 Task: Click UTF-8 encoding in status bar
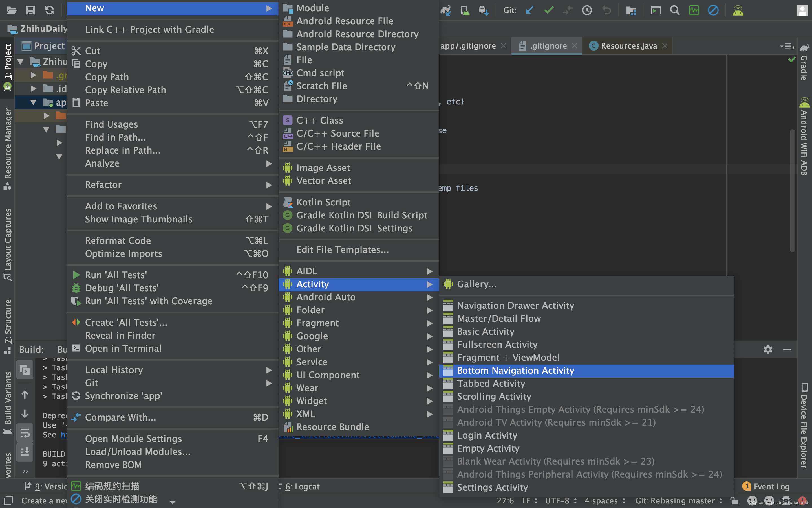[561, 501]
